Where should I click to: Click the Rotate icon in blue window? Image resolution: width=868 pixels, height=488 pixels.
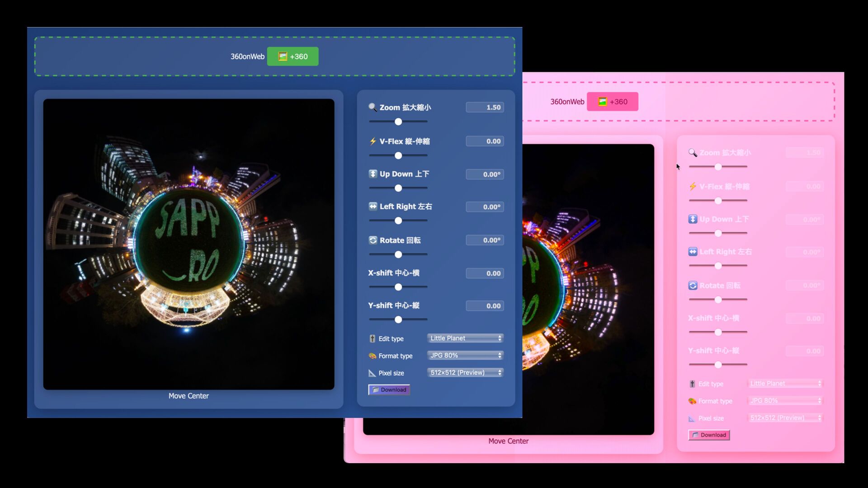[373, 240]
